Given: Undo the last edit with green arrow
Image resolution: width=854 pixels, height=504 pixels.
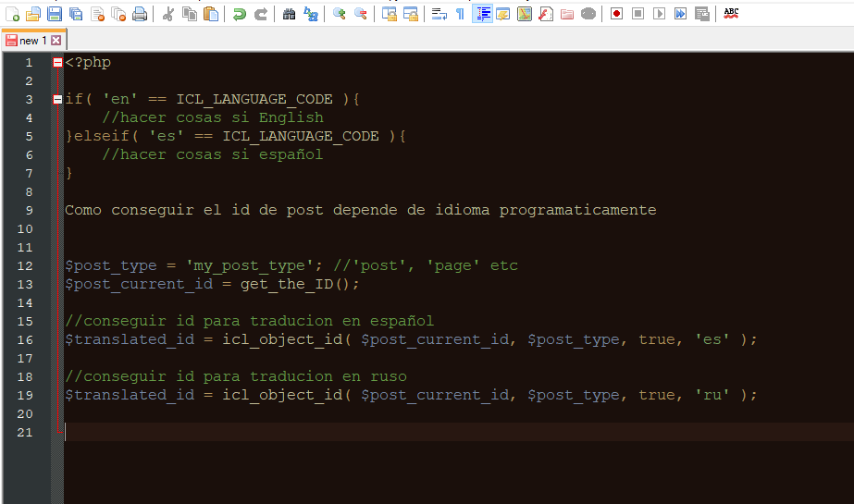Looking at the screenshot, I should [x=239, y=14].
